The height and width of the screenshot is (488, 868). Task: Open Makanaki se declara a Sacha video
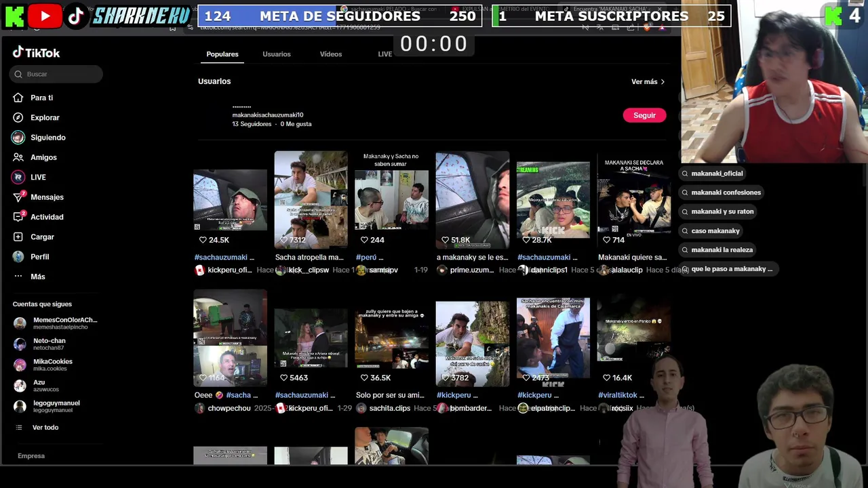pyautogui.click(x=633, y=200)
